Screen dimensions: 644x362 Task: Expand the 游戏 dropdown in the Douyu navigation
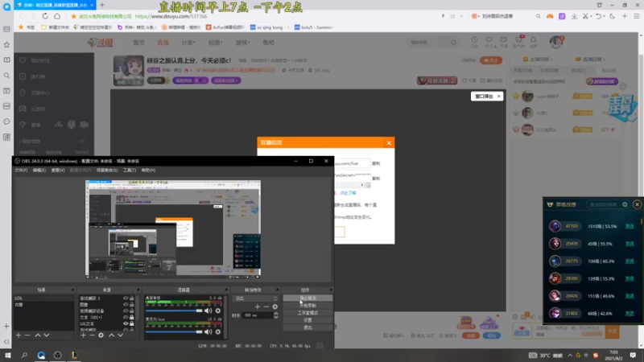point(242,43)
